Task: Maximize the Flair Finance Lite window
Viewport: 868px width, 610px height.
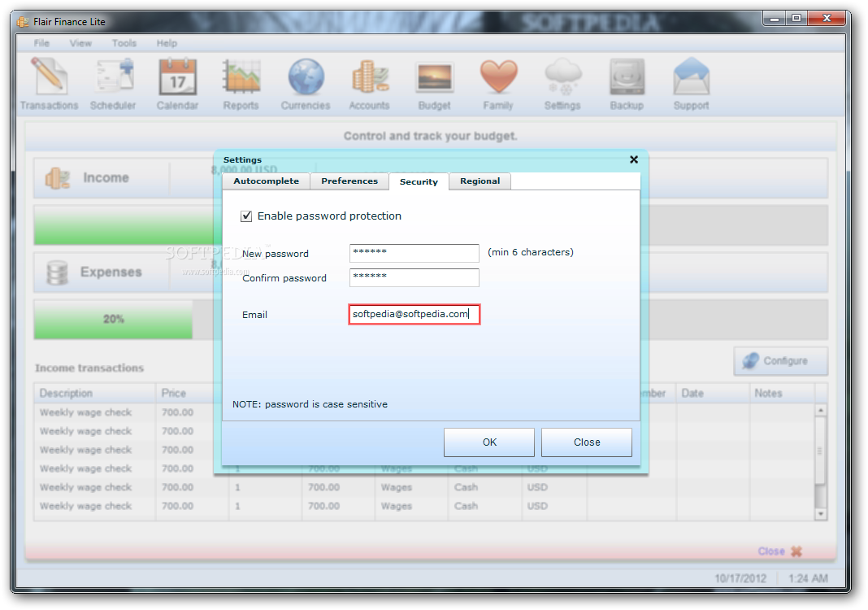Action: (796, 19)
